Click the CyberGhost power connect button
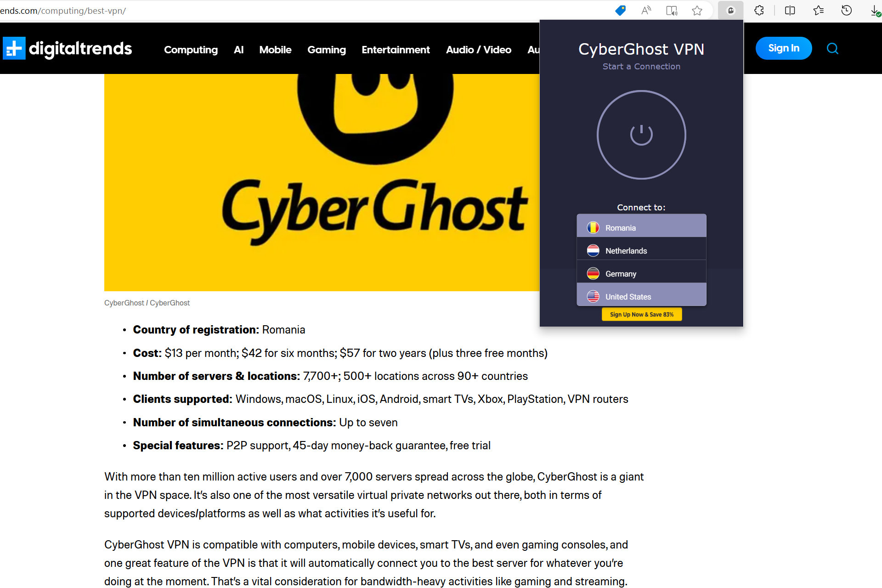 pos(641,135)
